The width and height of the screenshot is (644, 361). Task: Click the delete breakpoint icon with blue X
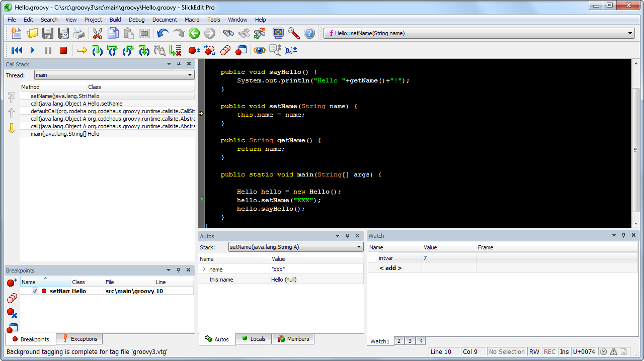click(x=12, y=313)
